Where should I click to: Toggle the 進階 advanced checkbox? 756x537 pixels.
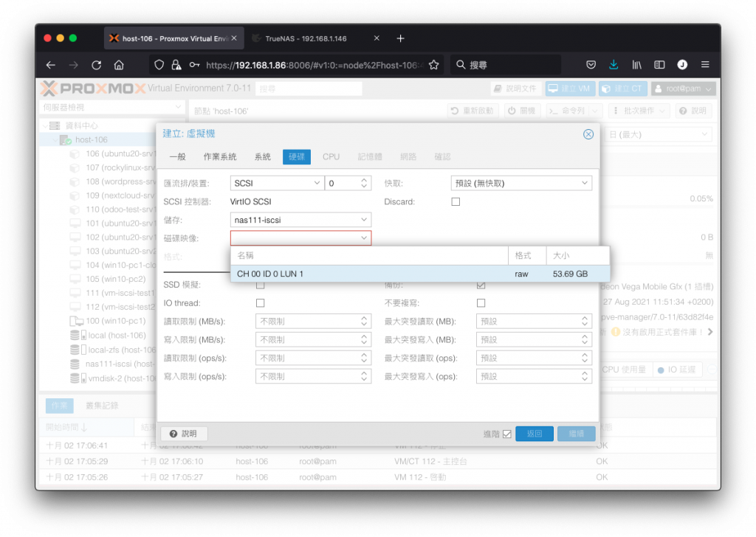coord(506,434)
